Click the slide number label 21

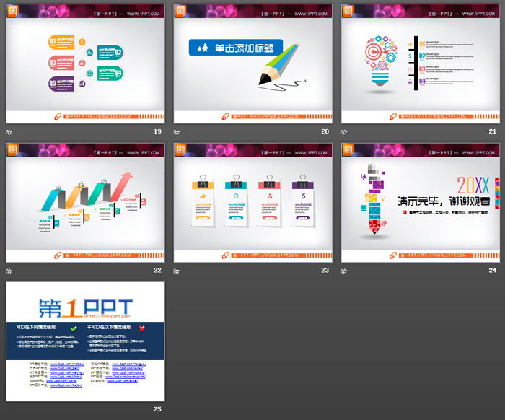[493, 132]
